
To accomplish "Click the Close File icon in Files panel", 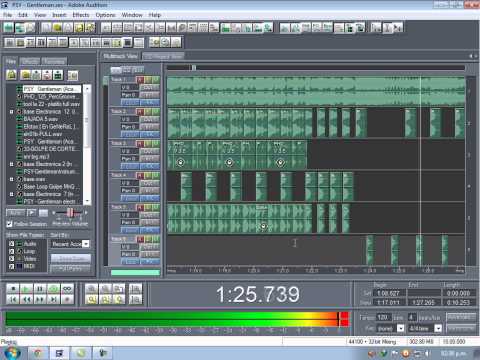I will 26,75.
